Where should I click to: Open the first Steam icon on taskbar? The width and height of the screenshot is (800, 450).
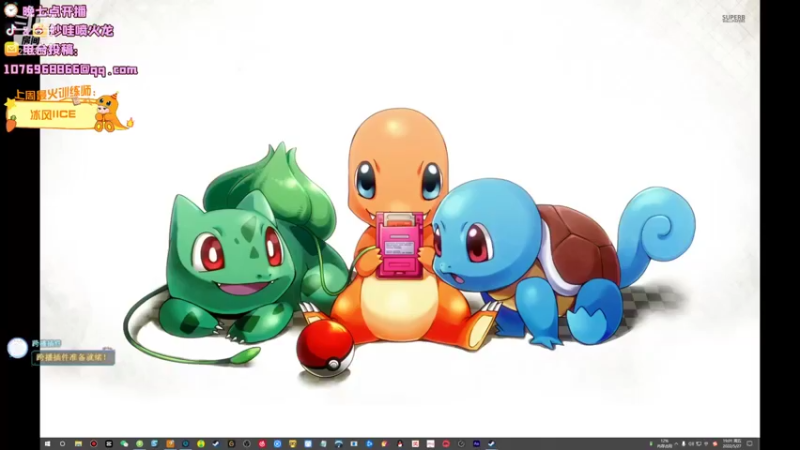pyautogui.click(x=216, y=444)
